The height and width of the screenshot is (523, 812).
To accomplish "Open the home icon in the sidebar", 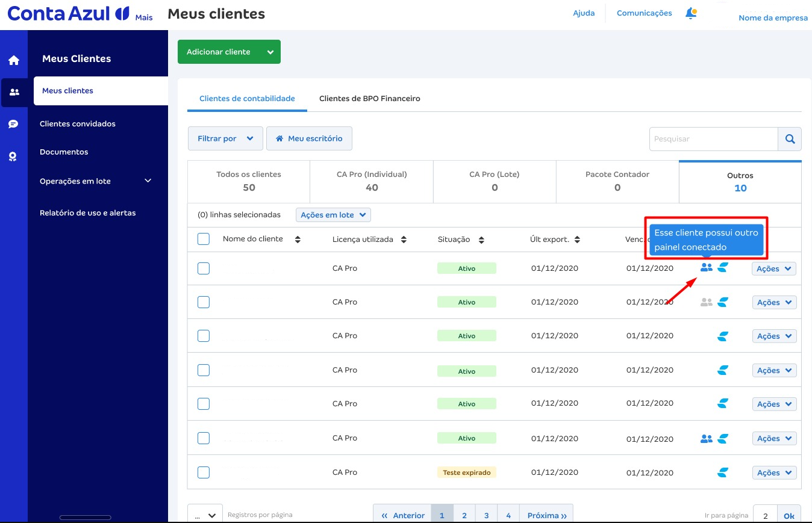I will (14, 60).
